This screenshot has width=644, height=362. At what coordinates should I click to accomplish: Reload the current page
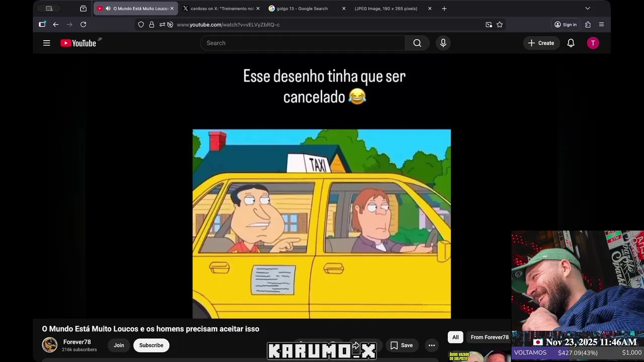pyautogui.click(x=84, y=25)
